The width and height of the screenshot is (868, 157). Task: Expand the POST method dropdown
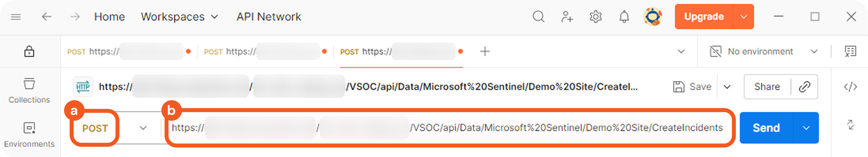[143, 128]
